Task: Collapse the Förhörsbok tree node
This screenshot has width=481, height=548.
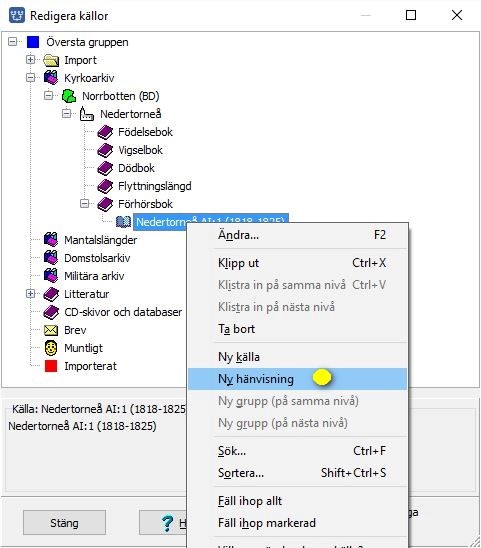Action: click(84, 203)
